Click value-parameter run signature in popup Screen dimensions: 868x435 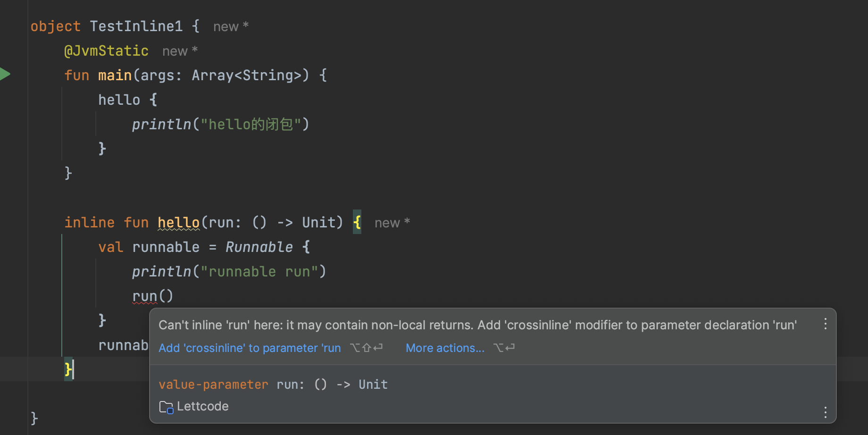(x=273, y=385)
